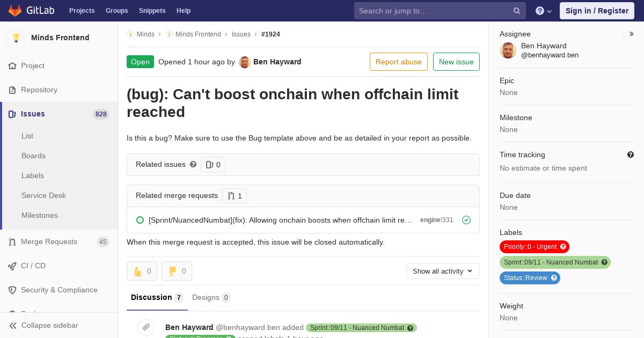Click the New issue button
The image size is (644, 338).
pos(456,62)
